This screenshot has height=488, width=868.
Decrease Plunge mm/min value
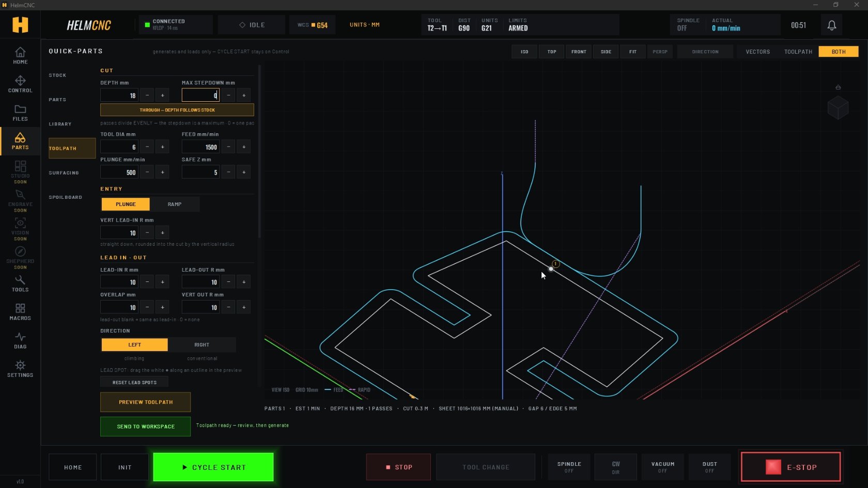[x=147, y=172]
